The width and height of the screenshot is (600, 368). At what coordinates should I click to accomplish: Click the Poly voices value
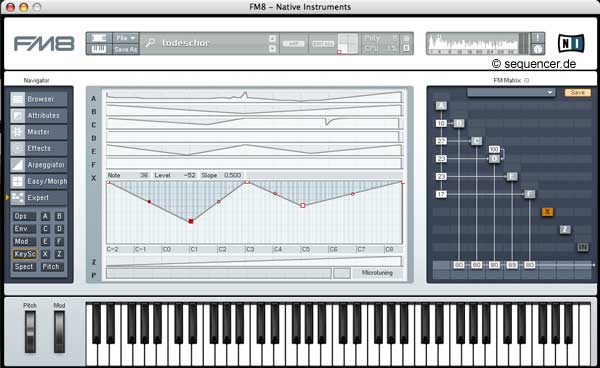(395, 38)
